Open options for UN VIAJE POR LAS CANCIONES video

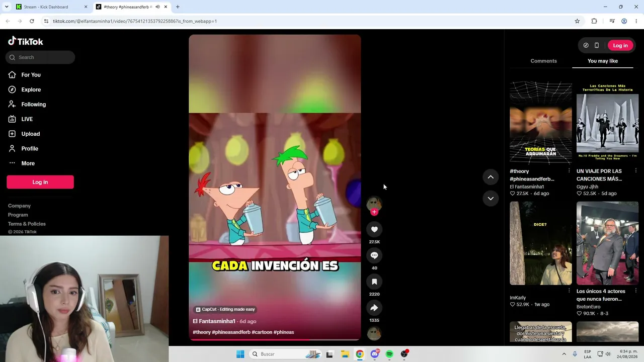point(636,171)
